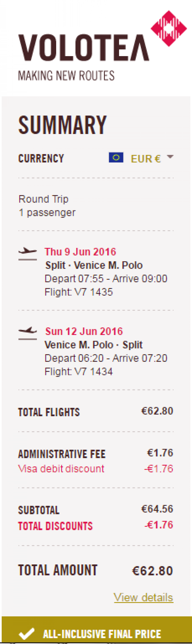This screenshot has height=644, width=192.
Task: Click the Visa debit discount text
Action: tap(61, 468)
